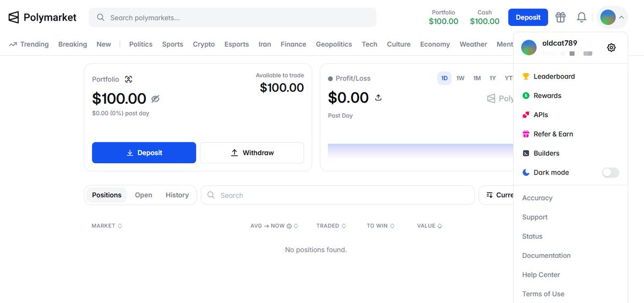Sort by the TO WIN column

click(380, 226)
